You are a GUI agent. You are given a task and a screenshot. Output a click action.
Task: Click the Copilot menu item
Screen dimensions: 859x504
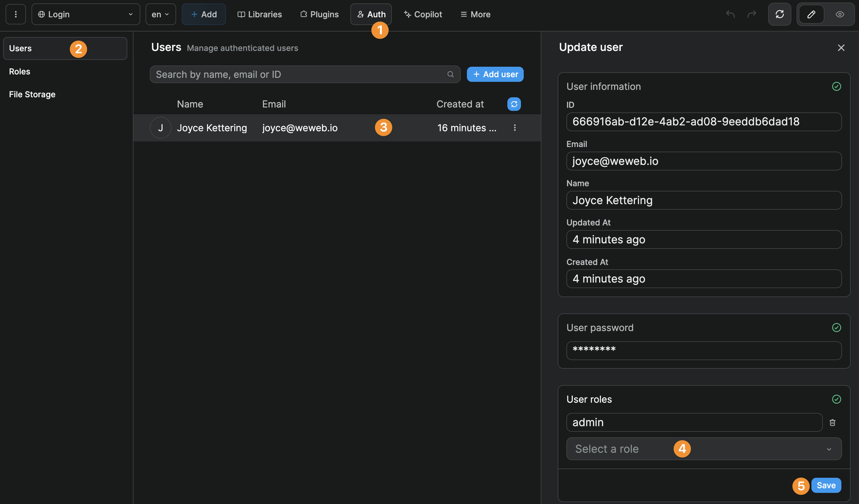point(423,14)
